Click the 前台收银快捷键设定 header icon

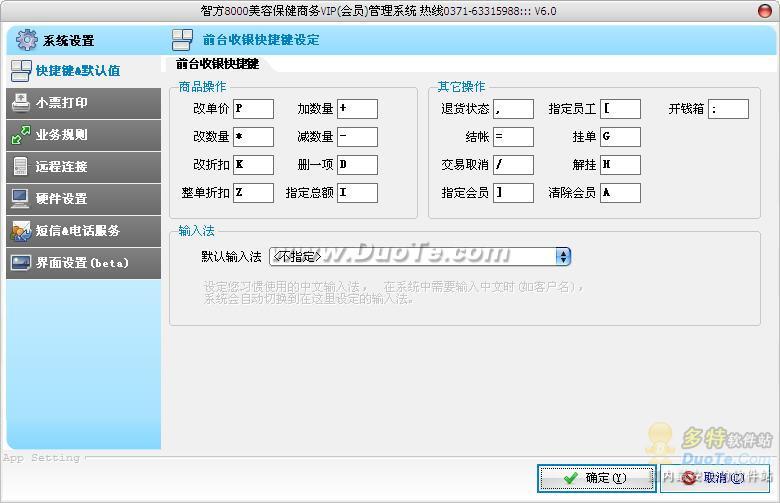182,40
